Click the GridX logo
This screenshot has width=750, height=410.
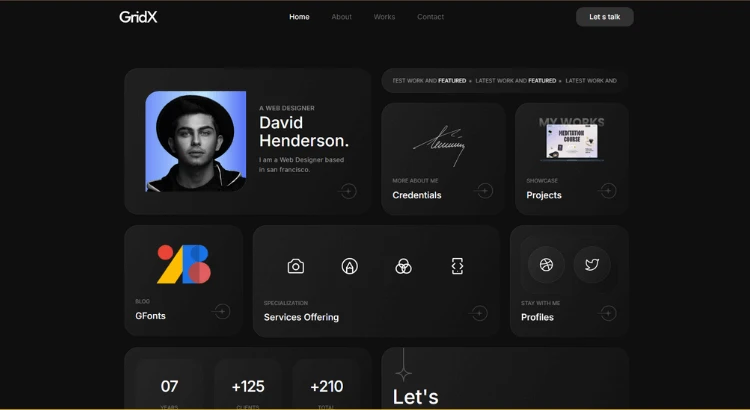[x=138, y=17]
